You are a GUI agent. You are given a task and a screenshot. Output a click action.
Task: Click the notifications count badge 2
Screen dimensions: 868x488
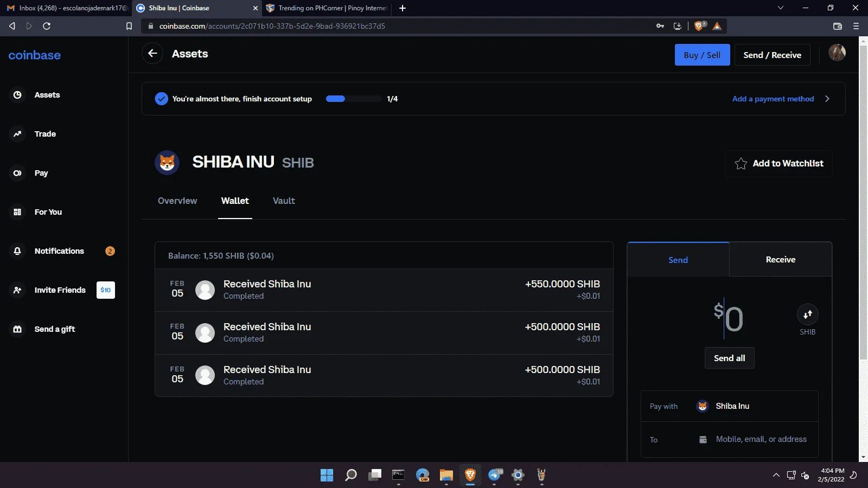pos(110,251)
